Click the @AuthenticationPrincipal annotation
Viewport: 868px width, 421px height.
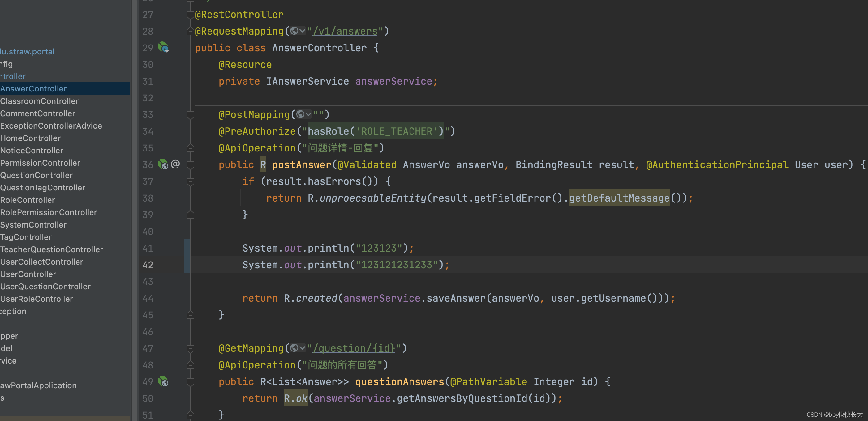(717, 165)
